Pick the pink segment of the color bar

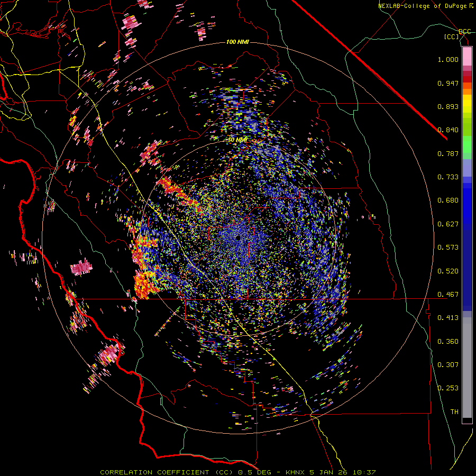467,57
